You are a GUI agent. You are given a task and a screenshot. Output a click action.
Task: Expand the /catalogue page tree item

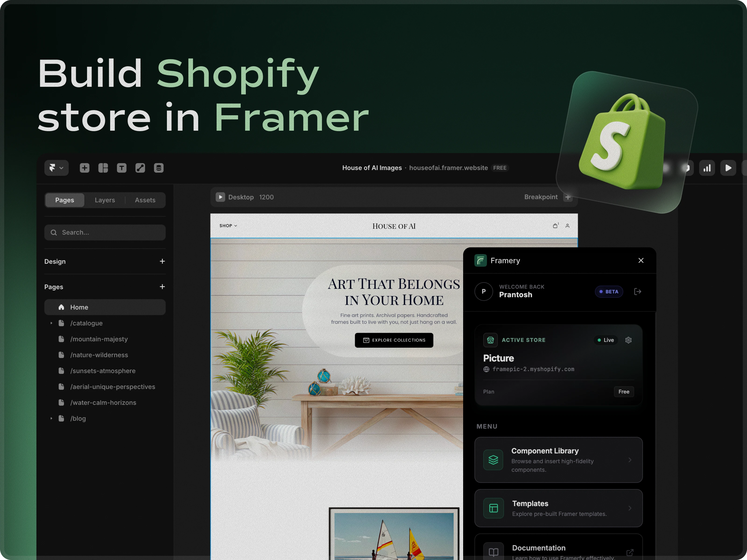coord(51,323)
